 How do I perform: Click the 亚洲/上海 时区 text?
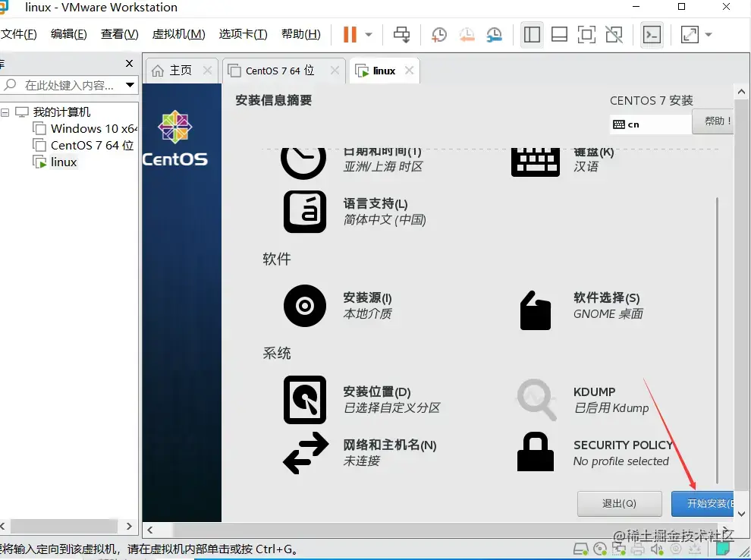pos(383,167)
